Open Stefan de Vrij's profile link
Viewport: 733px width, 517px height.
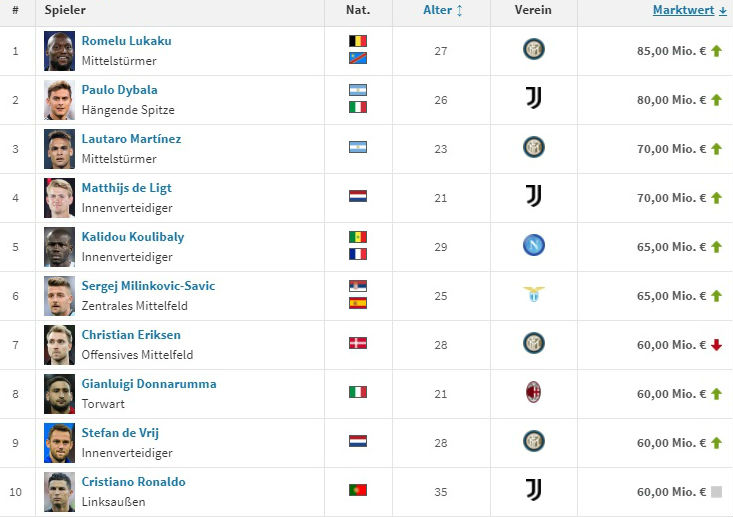[120, 433]
